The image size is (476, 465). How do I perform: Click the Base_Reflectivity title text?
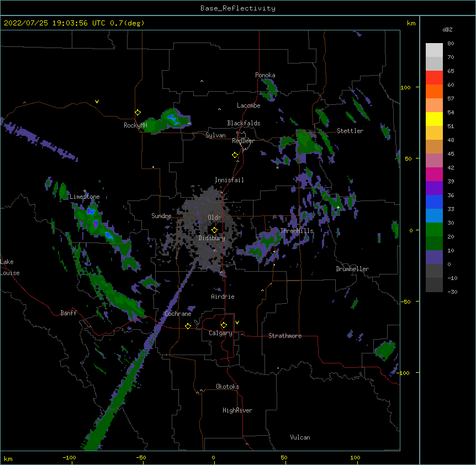[x=238, y=8]
